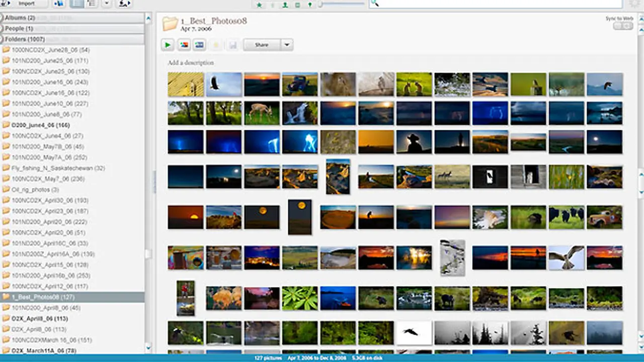Filter to show starred photos only

pos(259,5)
